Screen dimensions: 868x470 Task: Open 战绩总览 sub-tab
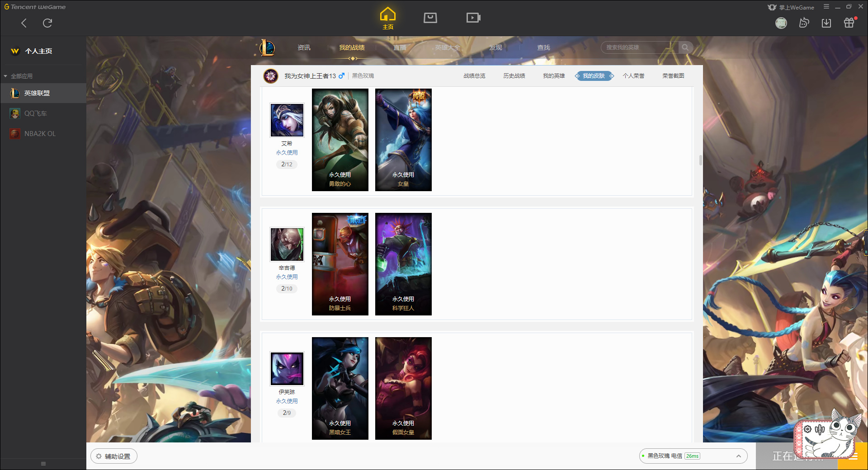[x=474, y=76]
